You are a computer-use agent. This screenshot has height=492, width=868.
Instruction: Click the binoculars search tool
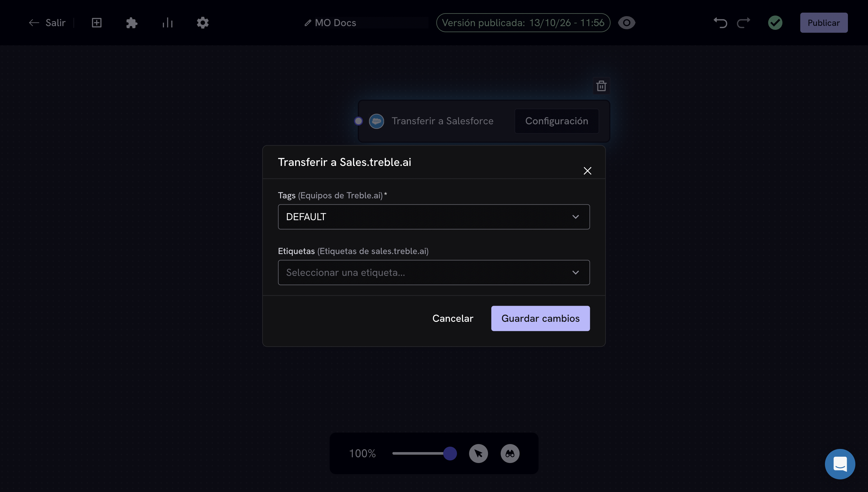[510, 454]
